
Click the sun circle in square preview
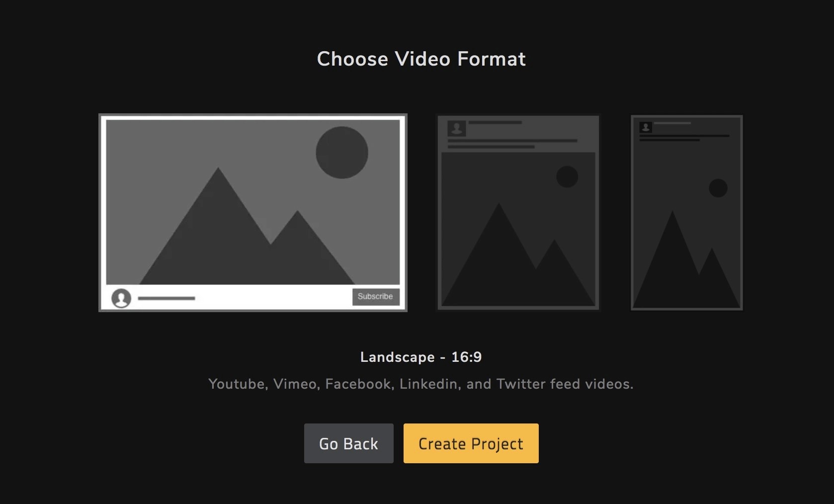567,176
